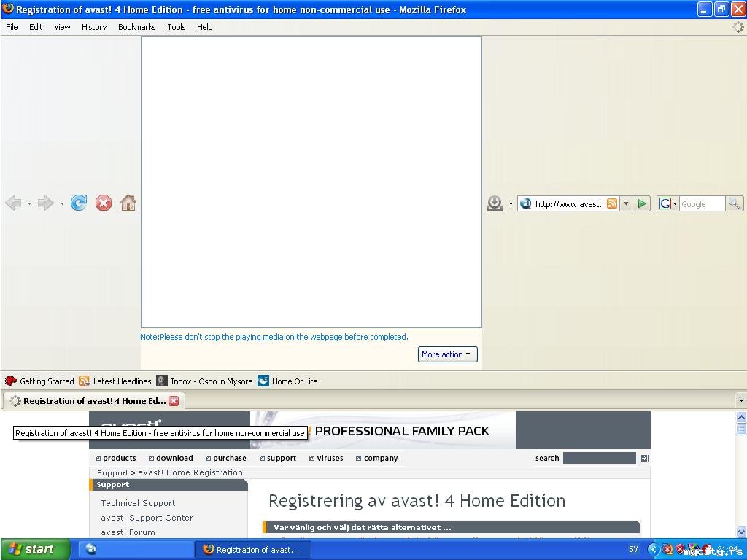Go back with the Back arrow

[x=13, y=203]
